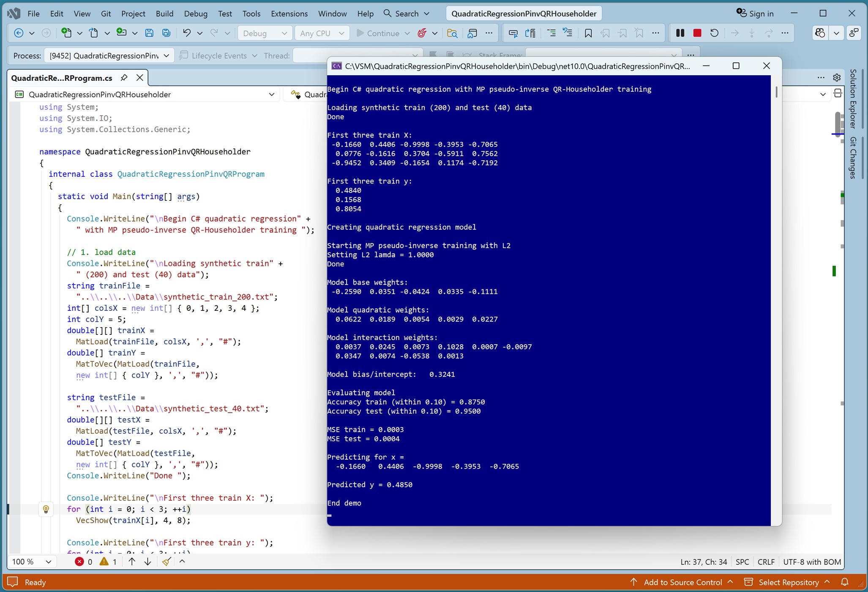Open the lightbulb quick actions icon

pyautogui.click(x=46, y=509)
